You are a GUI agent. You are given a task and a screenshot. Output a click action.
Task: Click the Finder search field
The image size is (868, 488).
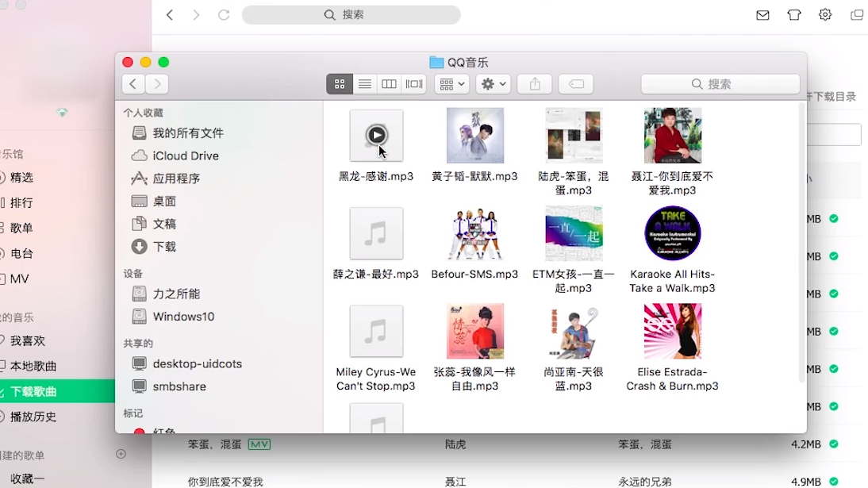(x=720, y=84)
